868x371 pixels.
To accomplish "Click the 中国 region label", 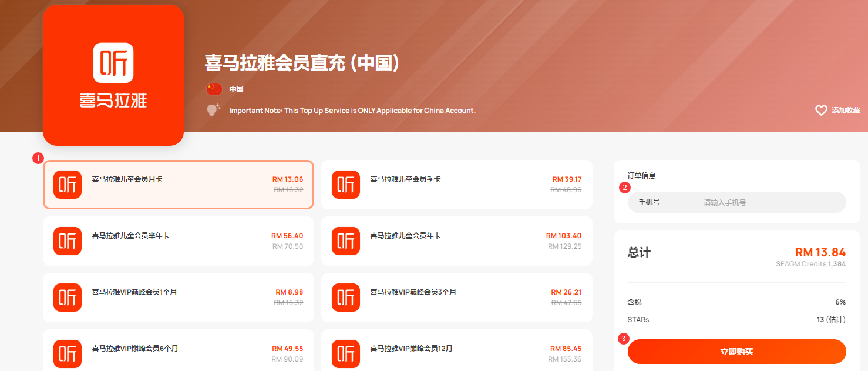I will pyautogui.click(x=236, y=89).
